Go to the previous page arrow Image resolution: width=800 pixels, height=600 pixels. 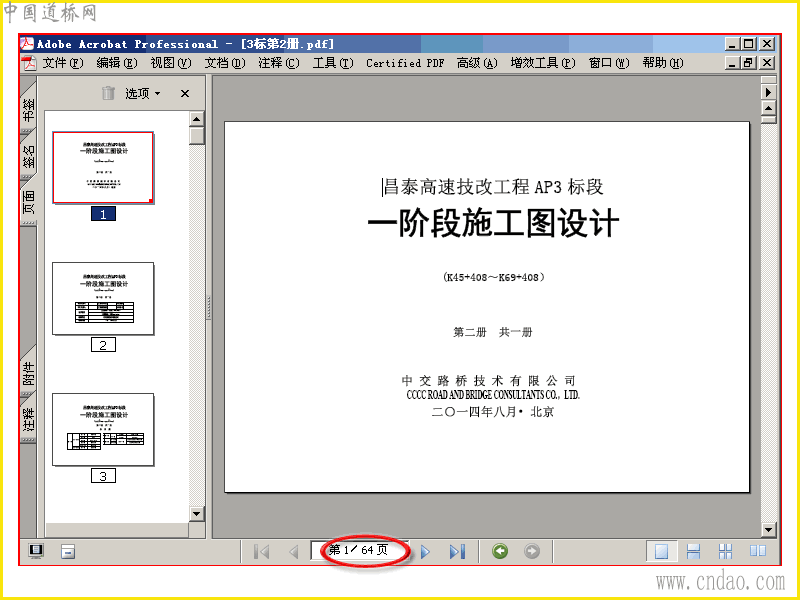[293, 552]
